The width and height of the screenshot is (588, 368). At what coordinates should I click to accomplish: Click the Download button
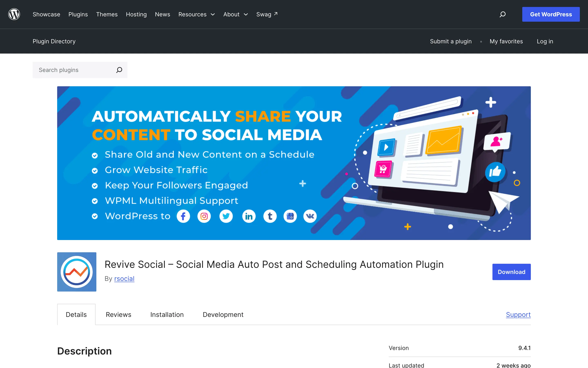click(511, 272)
